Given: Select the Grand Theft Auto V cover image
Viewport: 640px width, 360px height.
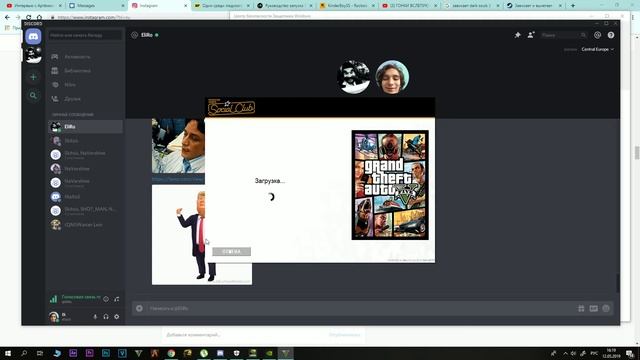Looking at the screenshot, I should [x=390, y=185].
